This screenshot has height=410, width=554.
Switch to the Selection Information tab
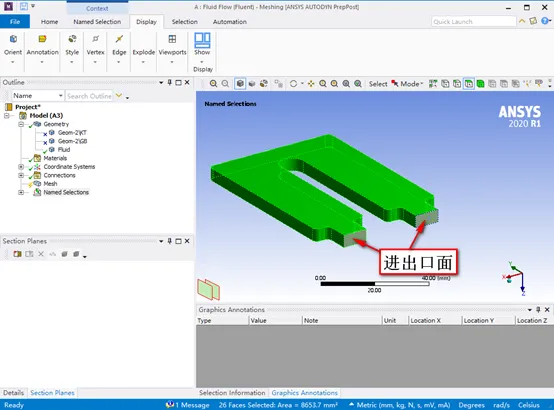(232, 393)
